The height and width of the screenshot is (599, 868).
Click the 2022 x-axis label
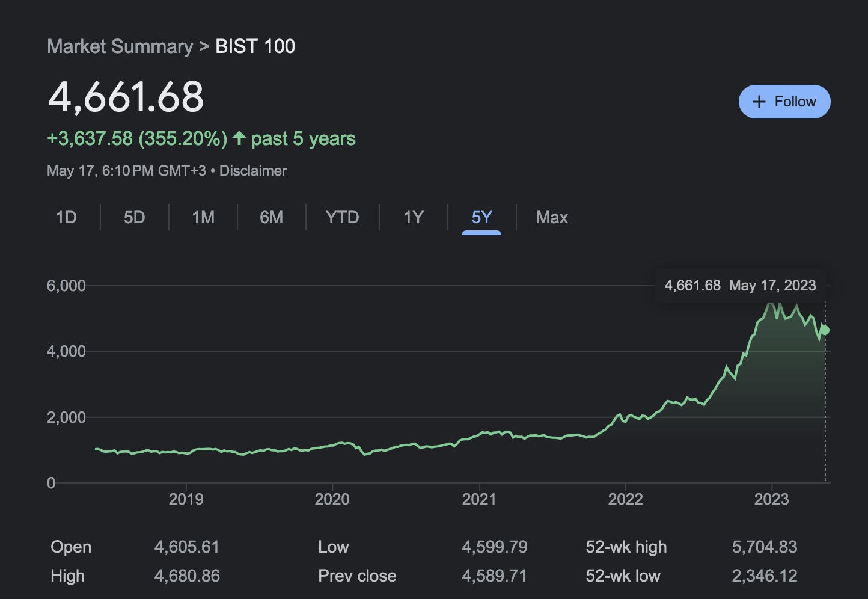pos(626,499)
